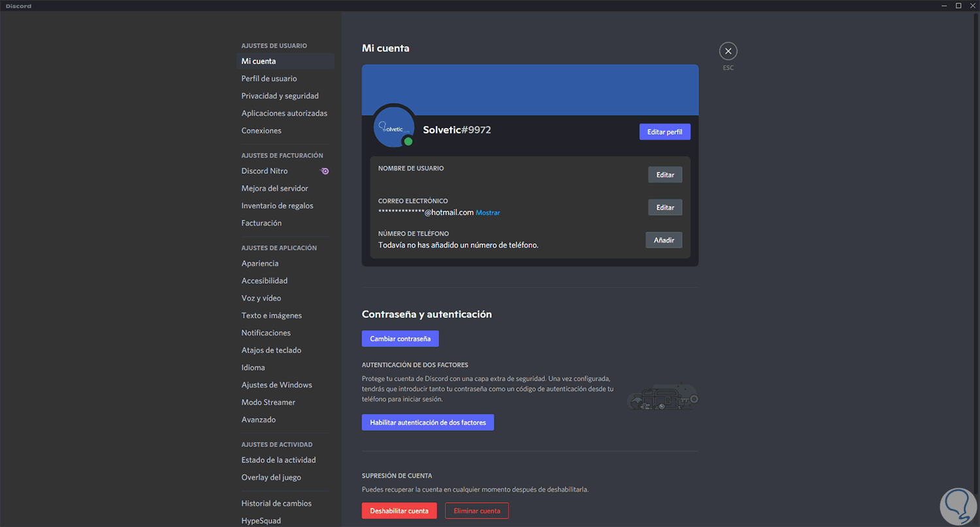This screenshot has width=980, height=527.
Task: Click the green online status indicator
Action: pos(408,141)
